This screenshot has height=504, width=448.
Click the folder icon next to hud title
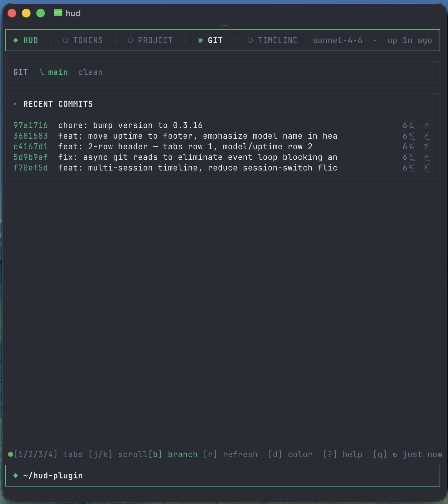point(58,13)
